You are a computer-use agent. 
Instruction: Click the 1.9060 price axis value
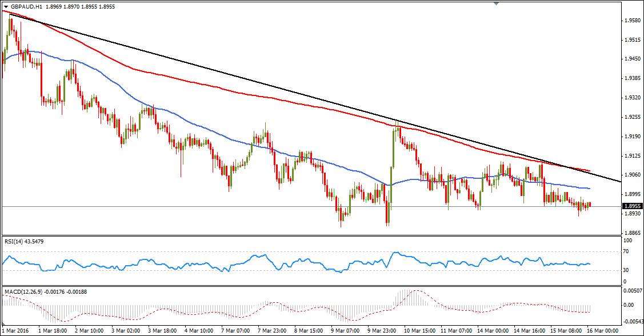[633, 175]
